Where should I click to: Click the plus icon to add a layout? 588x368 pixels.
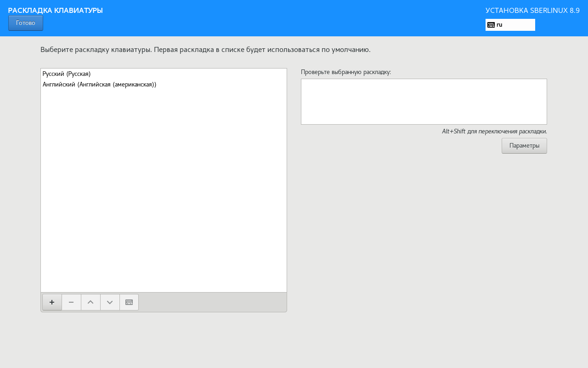tap(52, 302)
